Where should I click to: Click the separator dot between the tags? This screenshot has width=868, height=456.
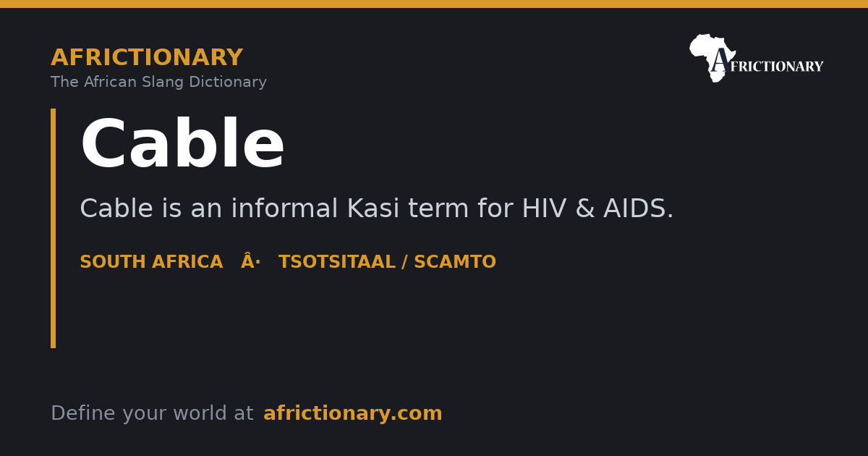[x=251, y=263]
